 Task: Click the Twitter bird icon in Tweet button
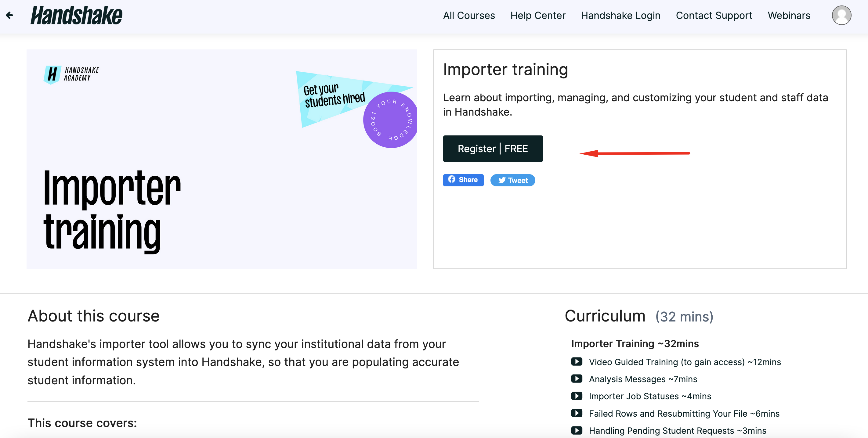pos(502,180)
